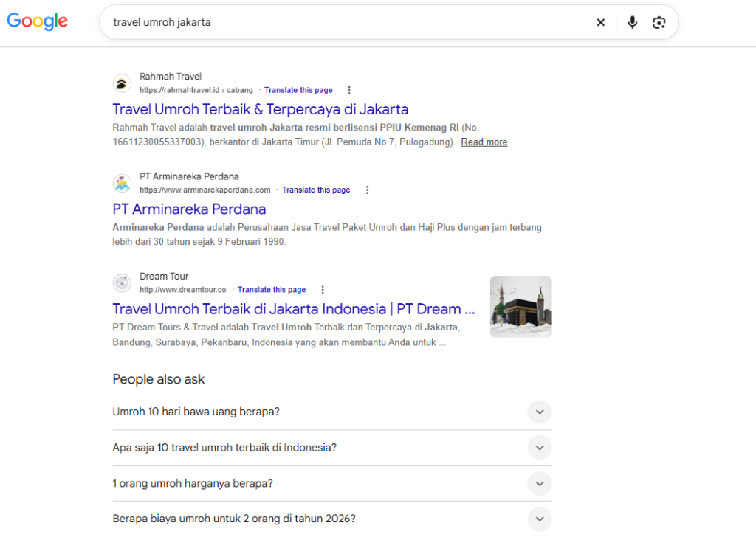Viewport: 756px width, 551px height.
Task: Expand 1 orang umroh harganya berapa?
Action: tap(331, 483)
